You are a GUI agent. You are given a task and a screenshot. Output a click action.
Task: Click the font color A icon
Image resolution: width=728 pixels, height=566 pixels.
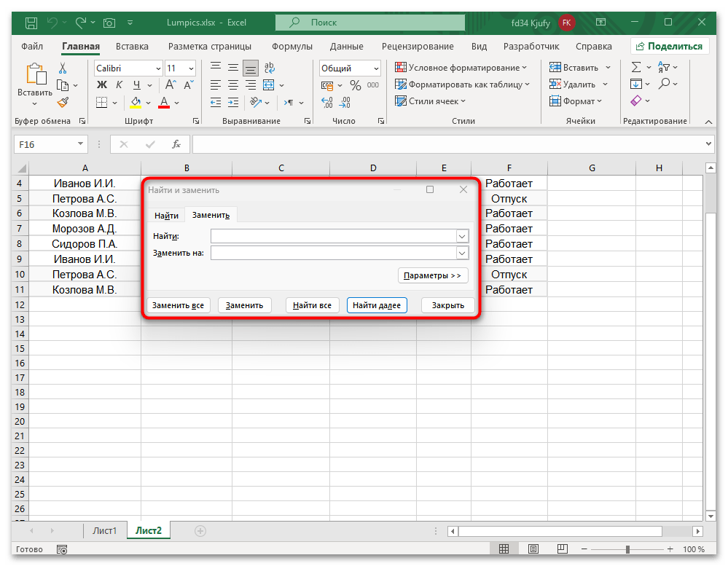pyautogui.click(x=163, y=102)
